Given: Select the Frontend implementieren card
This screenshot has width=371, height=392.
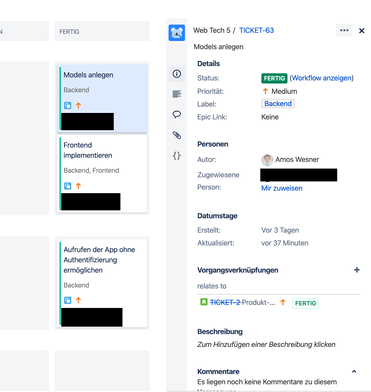Looking at the screenshot, I should pos(103,173).
